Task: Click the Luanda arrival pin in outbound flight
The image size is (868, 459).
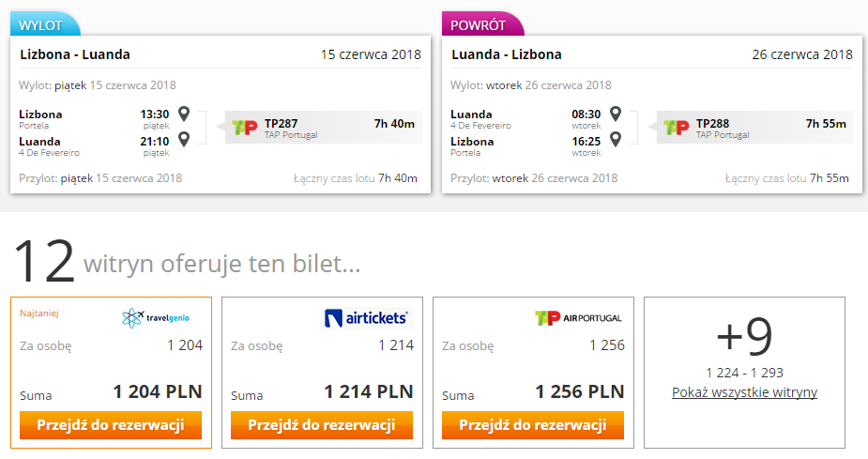Action: tap(184, 138)
